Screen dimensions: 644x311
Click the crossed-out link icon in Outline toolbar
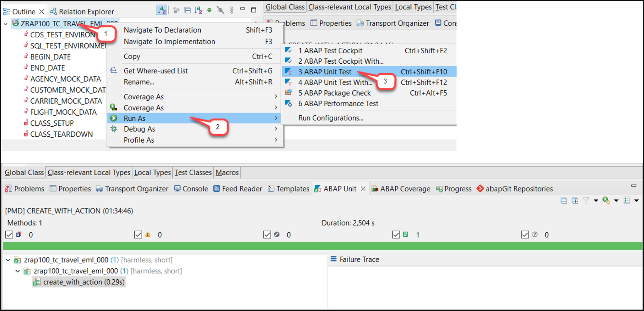[x=220, y=10]
